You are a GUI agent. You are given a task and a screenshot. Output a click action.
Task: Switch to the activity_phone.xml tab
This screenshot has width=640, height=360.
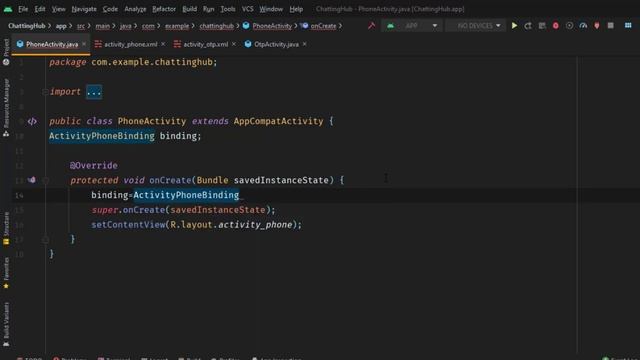131,44
